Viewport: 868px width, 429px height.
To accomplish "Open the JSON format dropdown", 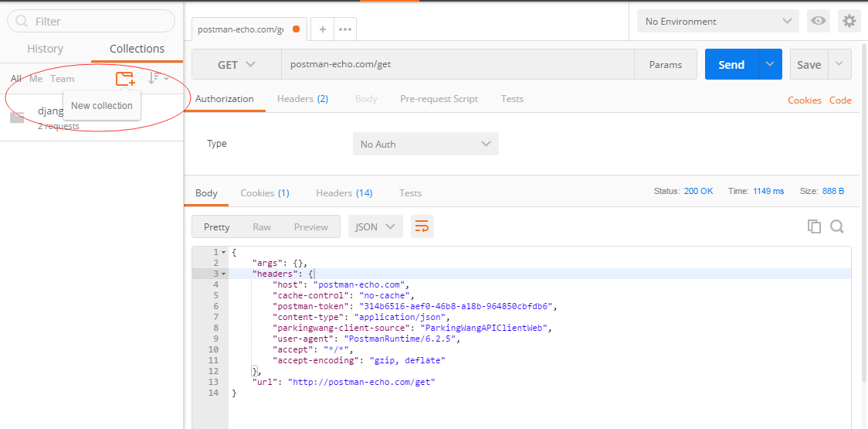I will pyautogui.click(x=375, y=226).
